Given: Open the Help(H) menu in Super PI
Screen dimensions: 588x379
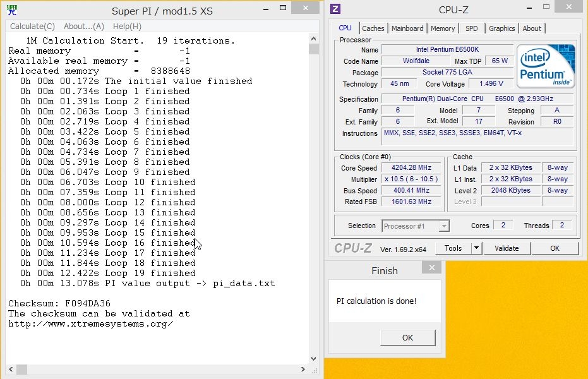Looking at the screenshot, I should pyautogui.click(x=127, y=27).
